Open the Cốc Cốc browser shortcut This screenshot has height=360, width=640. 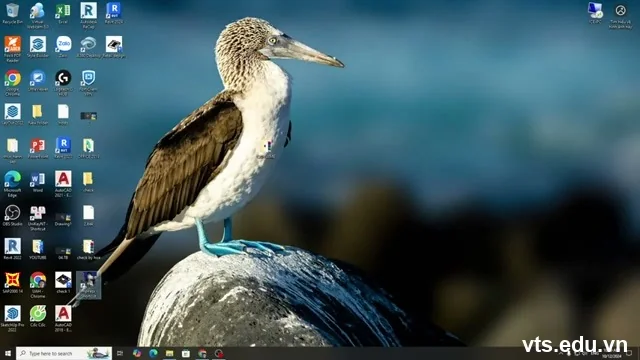[x=38, y=316]
